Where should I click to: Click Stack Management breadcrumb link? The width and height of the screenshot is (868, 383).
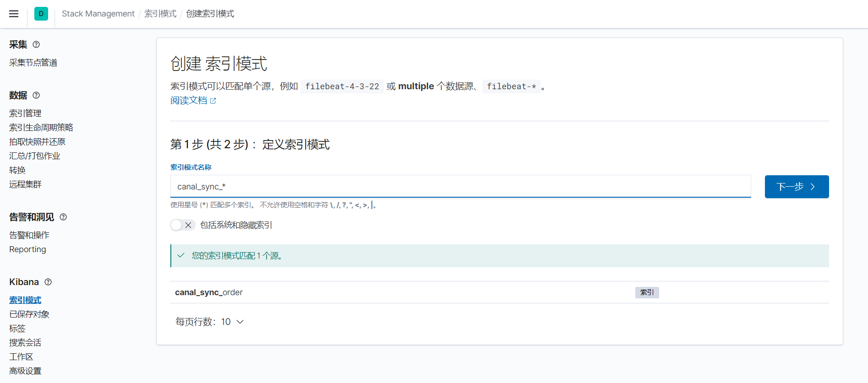pyautogui.click(x=98, y=14)
